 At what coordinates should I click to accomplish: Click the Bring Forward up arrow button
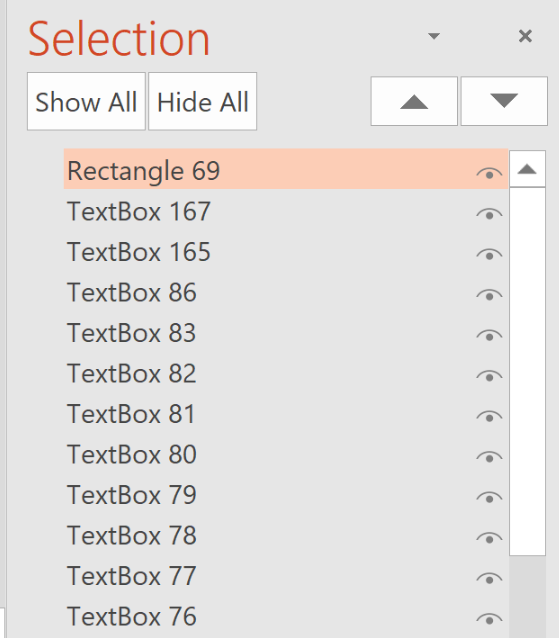click(x=414, y=101)
